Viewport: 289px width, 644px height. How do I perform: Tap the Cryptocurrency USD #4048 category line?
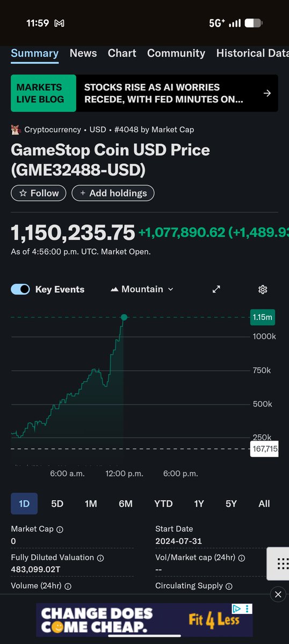pyautogui.click(x=109, y=129)
